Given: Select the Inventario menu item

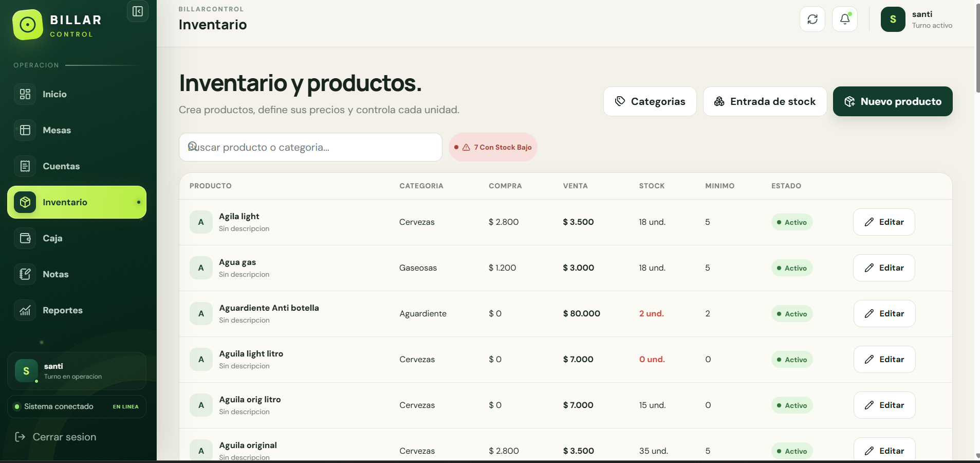Looking at the screenshot, I should point(77,202).
